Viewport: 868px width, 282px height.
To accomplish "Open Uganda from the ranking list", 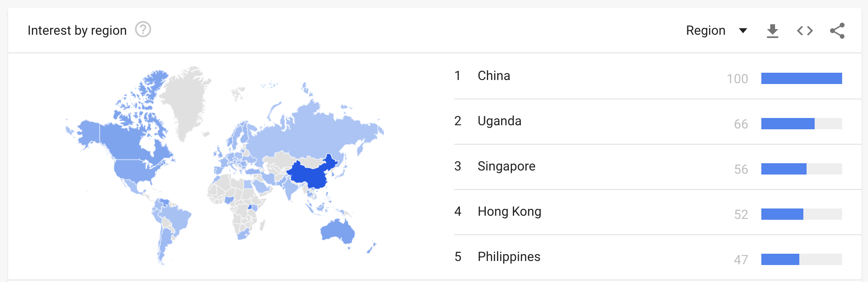I will tap(499, 121).
